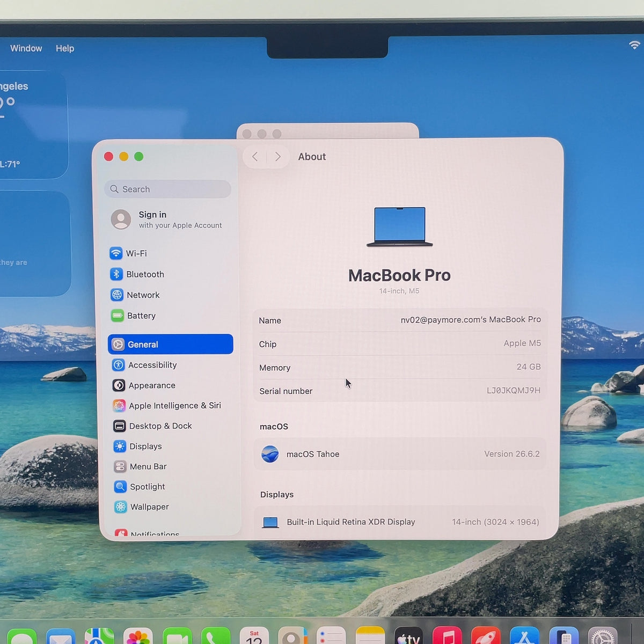Zoom System Settings with the green button
644x644 pixels.
[x=138, y=156]
